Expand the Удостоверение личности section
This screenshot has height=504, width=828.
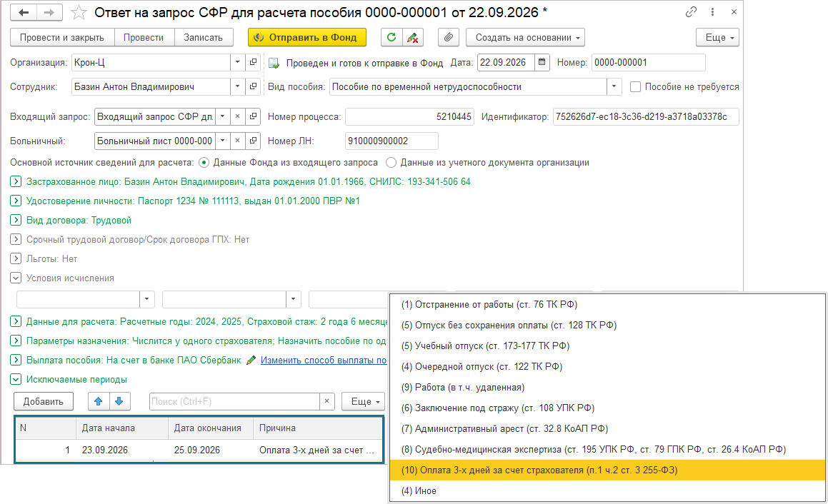pyautogui.click(x=16, y=201)
